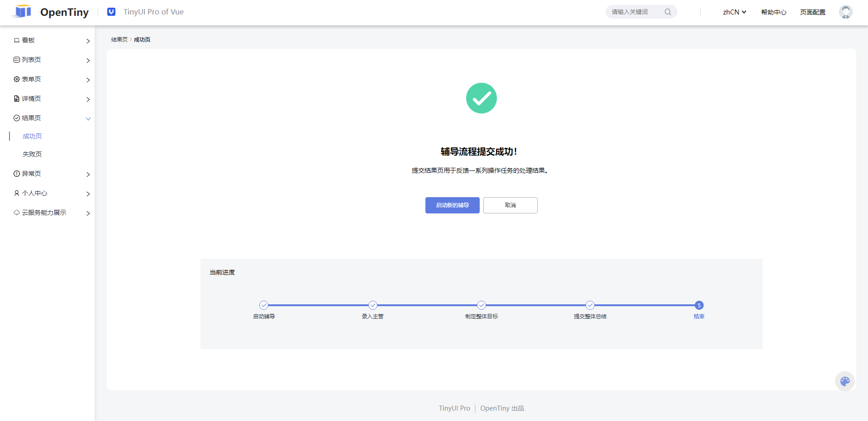Expand the 看板 menu chevron
The height and width of the screenshot is (421, 868).
[88, 41]
